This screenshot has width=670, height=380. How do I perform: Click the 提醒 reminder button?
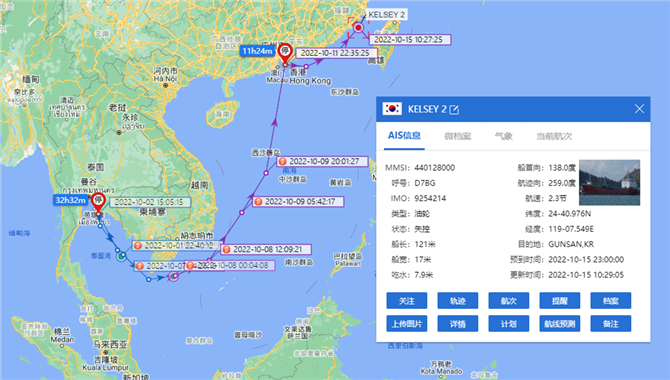coord(560,301)
